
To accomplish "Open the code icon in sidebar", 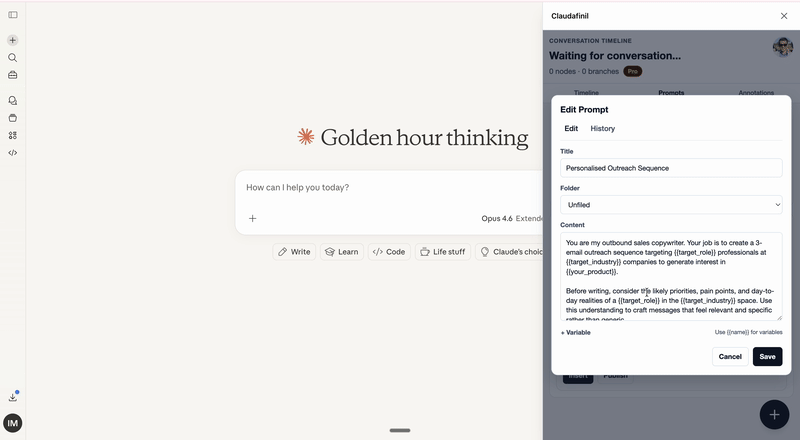I will 13,153.
